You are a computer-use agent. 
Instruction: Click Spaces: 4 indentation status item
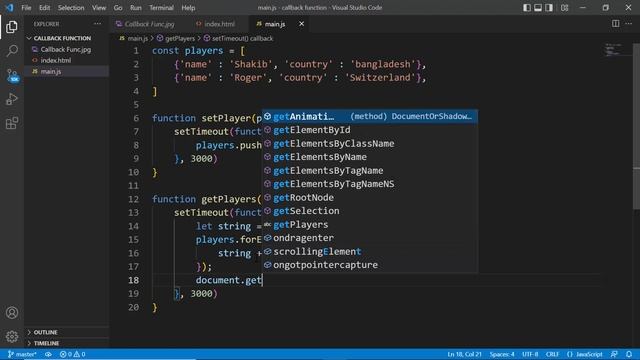[x=502, y=354]
